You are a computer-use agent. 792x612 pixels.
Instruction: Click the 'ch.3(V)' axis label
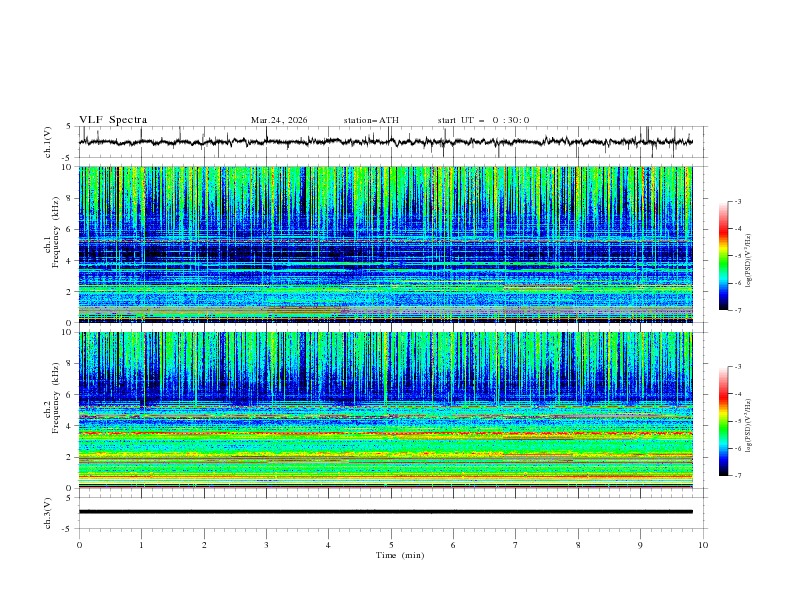pyautogui.click(x=48, y=513)
